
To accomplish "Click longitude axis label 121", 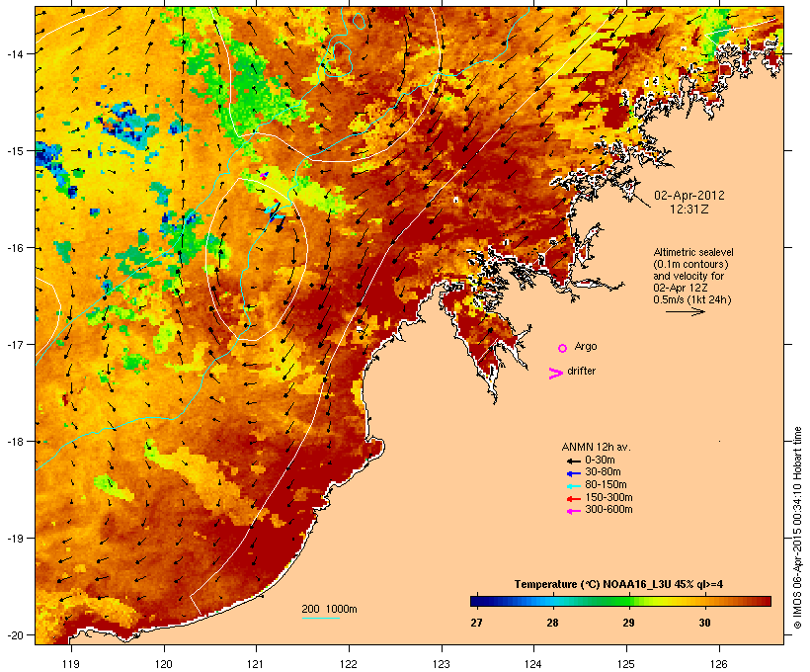I will tap(256, 664).
